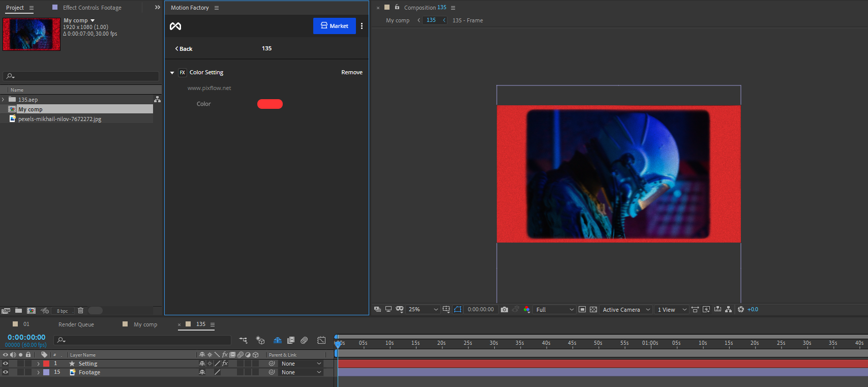Enable motion blur for timeline layers

(x=304, y=340)
